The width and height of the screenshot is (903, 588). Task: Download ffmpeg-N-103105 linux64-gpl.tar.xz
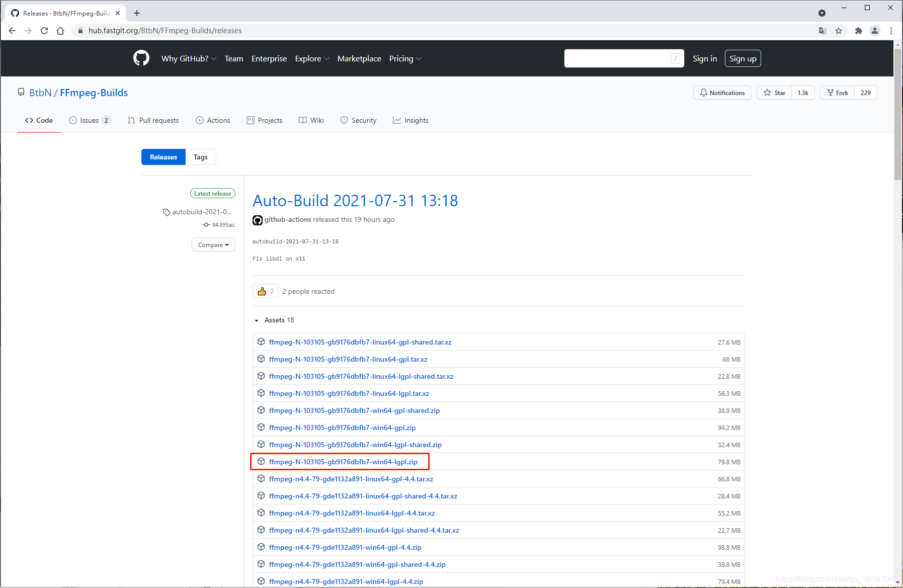[348, 359]
